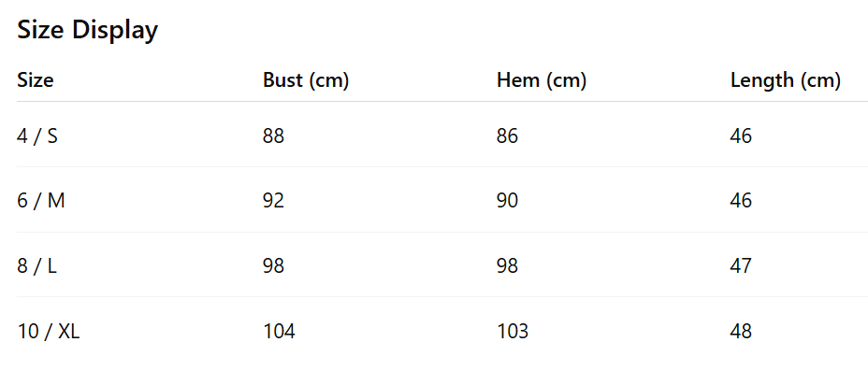Click bust value 92 for size M
Viewport: 868px width, 385px height.
273,200
